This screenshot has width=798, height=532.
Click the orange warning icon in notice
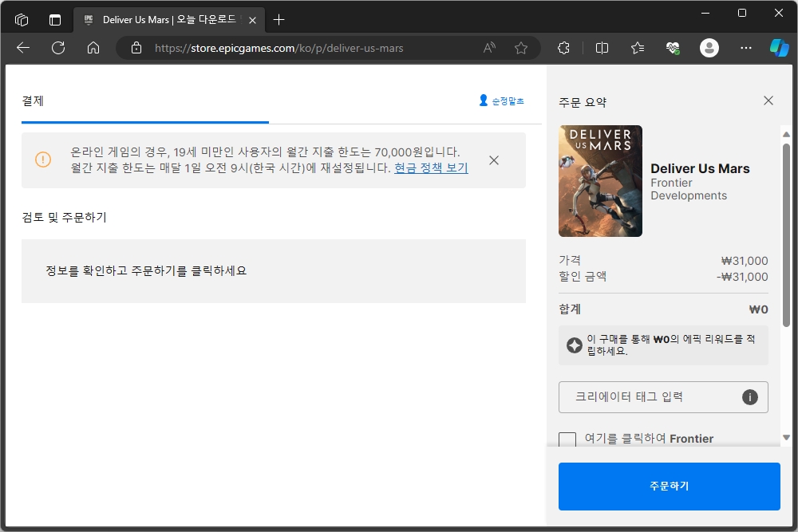click(x=43, y=160)
